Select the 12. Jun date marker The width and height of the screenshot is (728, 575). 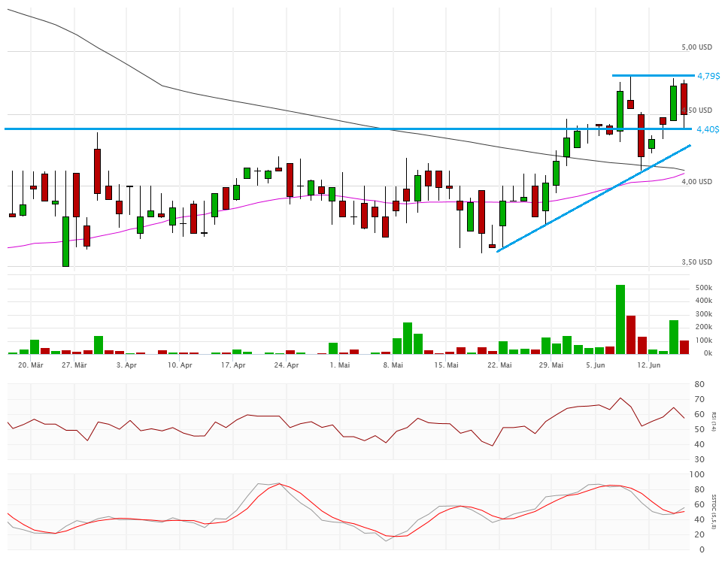[648, 365]
